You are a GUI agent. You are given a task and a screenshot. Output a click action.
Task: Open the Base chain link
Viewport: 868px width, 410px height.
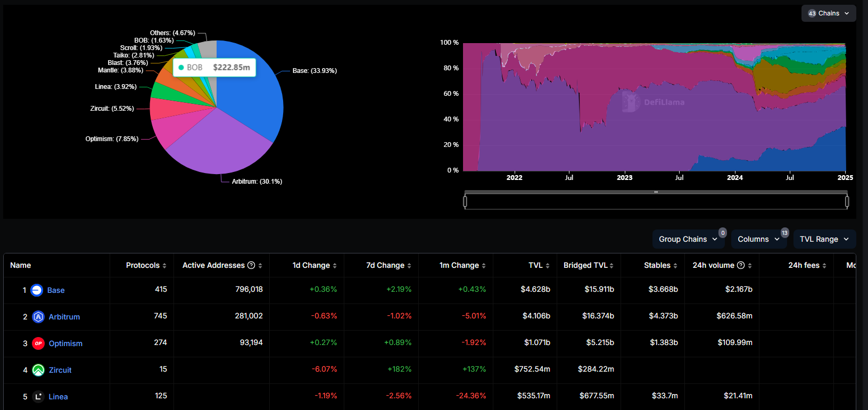pyautogui.click(x=56, y=290)
